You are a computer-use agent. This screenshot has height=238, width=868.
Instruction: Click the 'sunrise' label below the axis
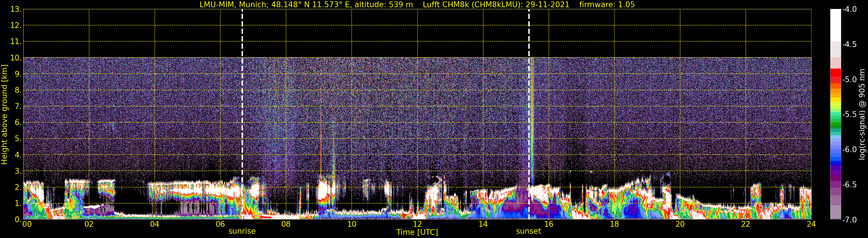click(x=242, y=231)
